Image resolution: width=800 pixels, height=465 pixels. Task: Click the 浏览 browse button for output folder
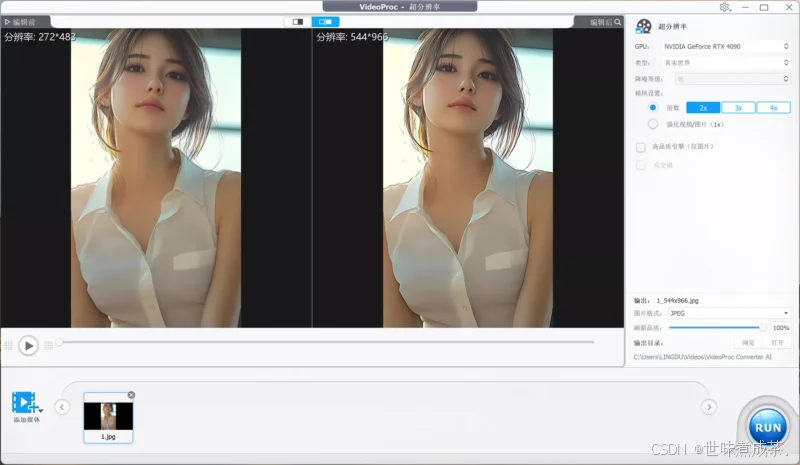pyautogui.click(x=748, y=342)
